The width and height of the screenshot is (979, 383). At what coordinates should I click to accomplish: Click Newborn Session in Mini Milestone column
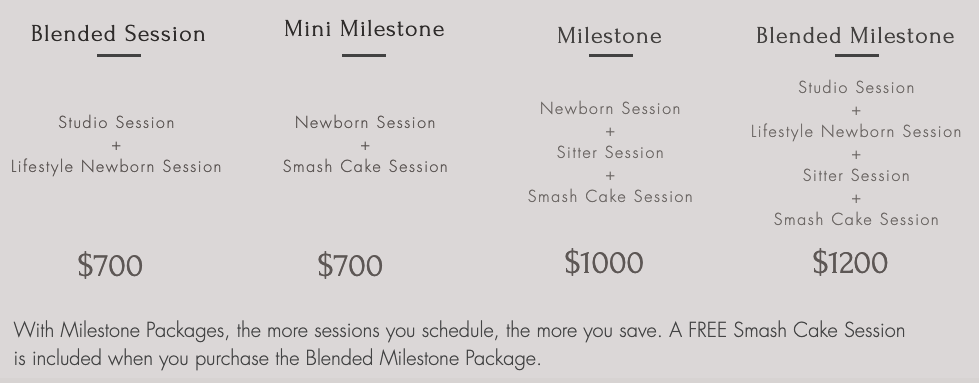click(x=365, y=122)
